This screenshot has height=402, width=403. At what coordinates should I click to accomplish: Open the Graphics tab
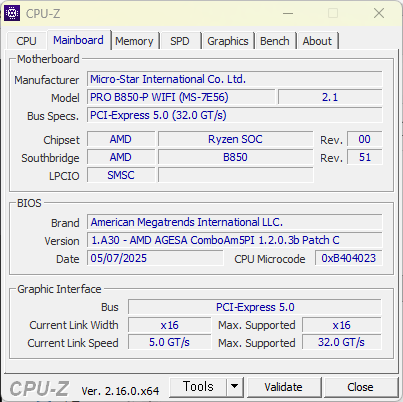coord(228,41)
